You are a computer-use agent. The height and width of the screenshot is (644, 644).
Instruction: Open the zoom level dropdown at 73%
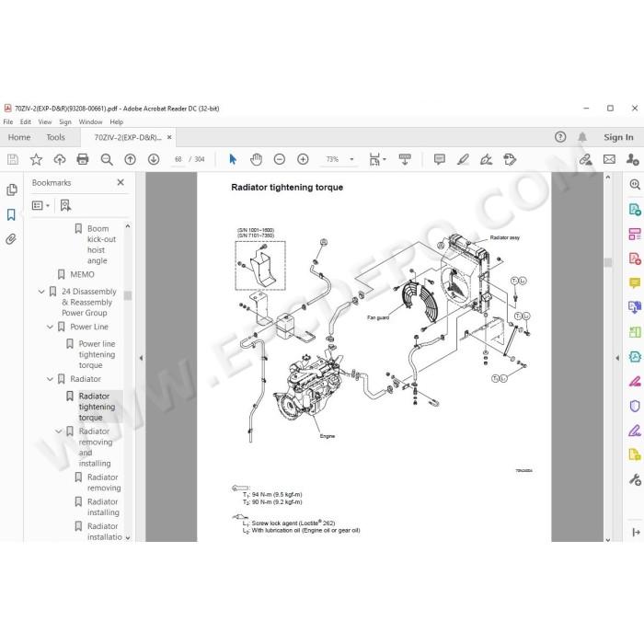point(351,159)
